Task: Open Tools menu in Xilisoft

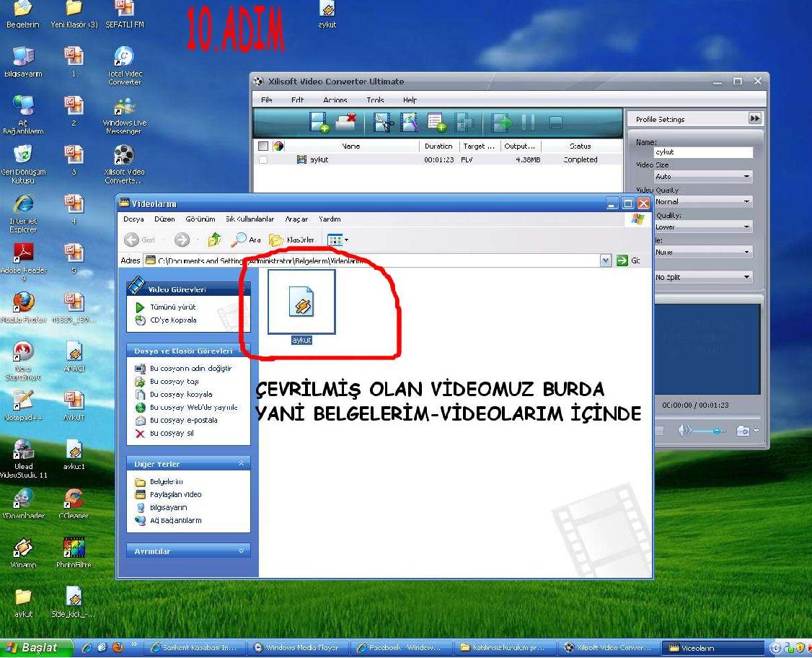Action: [375, 100]
